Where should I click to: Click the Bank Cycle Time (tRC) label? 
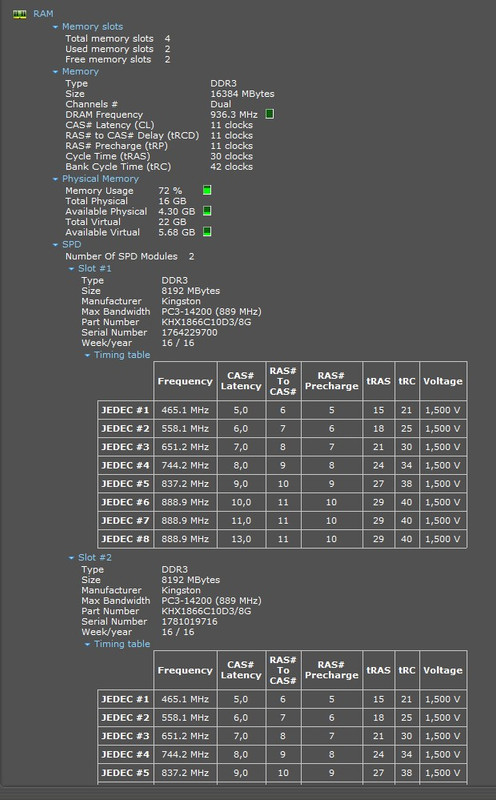(118, 167)
